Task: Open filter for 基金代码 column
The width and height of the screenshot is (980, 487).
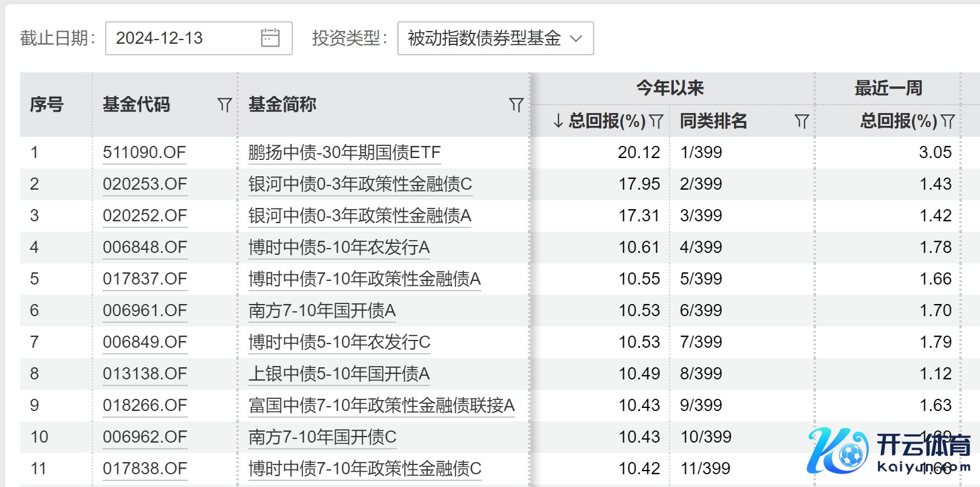Action: click(224, 105)
